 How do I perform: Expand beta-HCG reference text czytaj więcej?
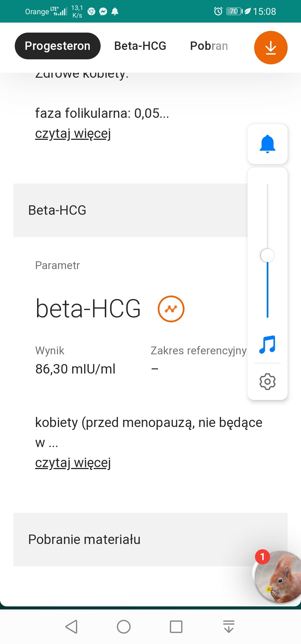pyautogui.click(x=73, y=463)
